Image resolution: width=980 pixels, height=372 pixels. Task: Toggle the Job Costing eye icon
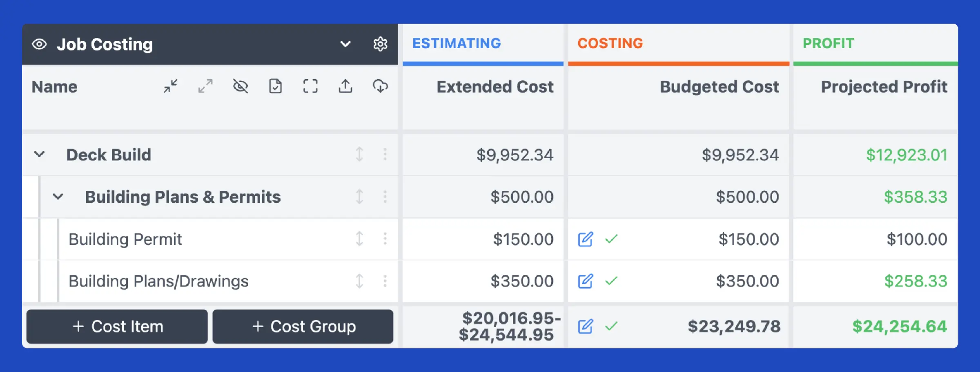pos(39,44)
